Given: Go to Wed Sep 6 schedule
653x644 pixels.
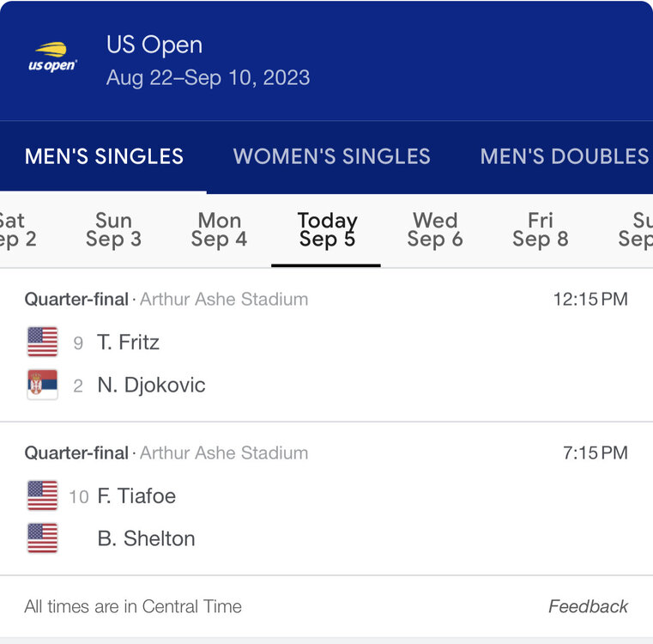Looking at the screenshot, I should (435, 230).
